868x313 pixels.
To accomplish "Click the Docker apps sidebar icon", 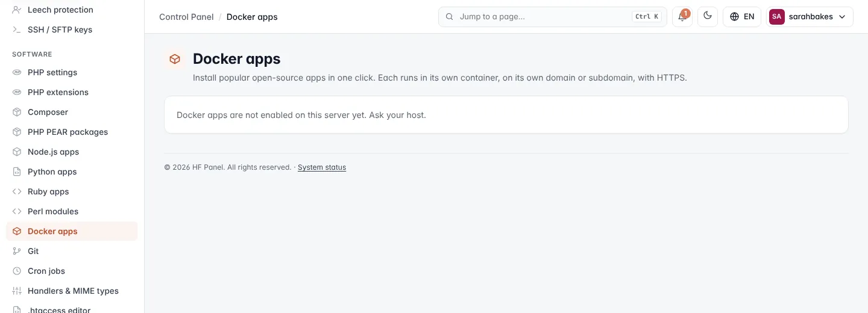I will coord(17,231).
